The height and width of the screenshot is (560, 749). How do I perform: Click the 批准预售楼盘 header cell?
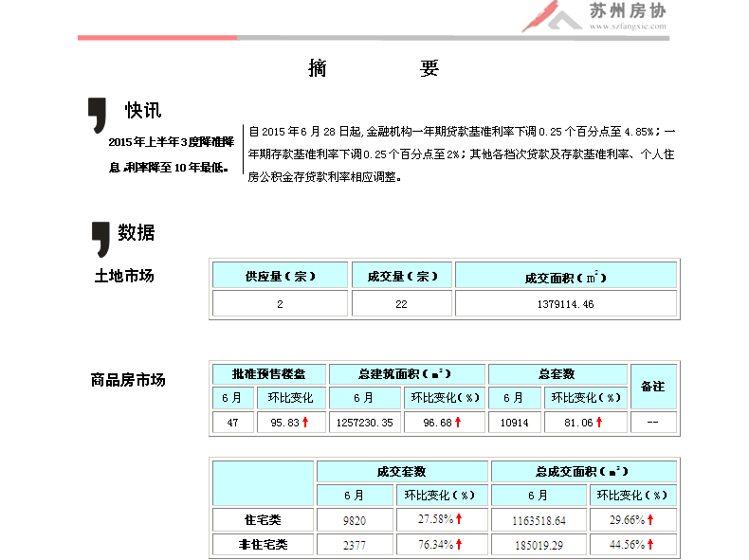[269, 374]
